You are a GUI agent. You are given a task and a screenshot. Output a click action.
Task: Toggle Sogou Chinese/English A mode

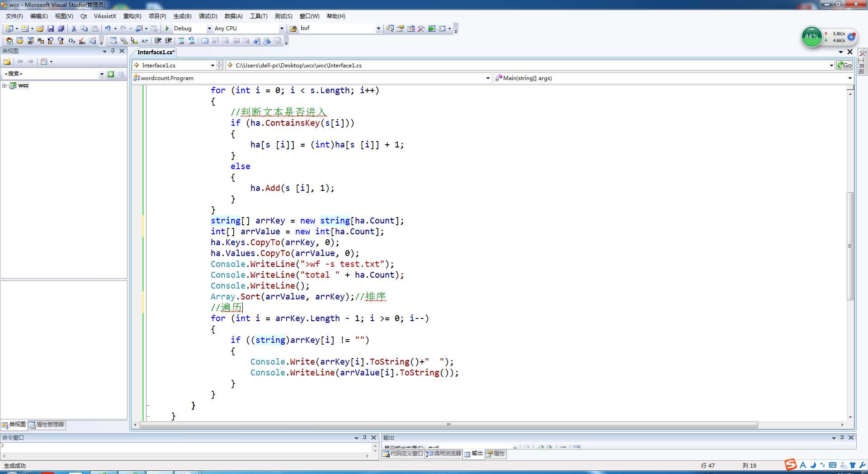point(803,465)
